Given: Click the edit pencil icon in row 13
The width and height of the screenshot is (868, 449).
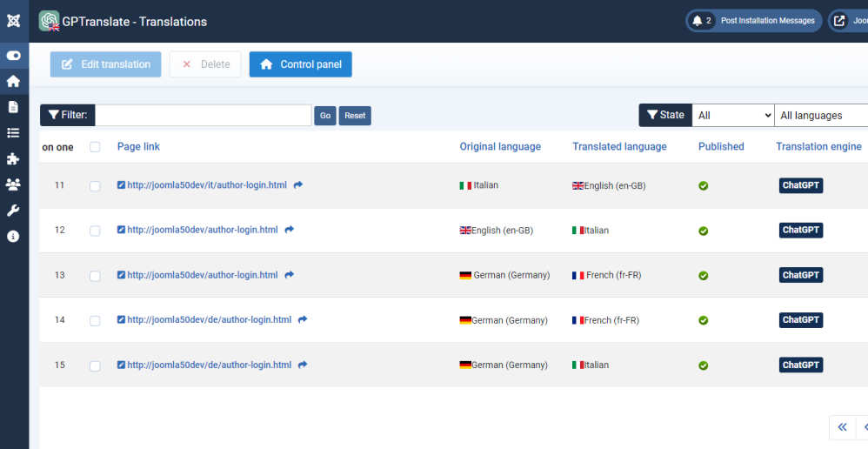Looking at the screenshot, I should point(121,275).
